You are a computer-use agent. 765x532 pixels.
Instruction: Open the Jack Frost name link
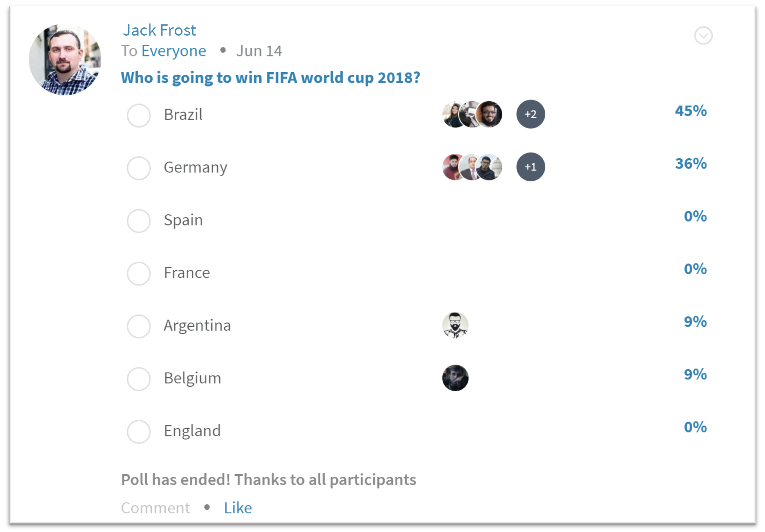160,30
